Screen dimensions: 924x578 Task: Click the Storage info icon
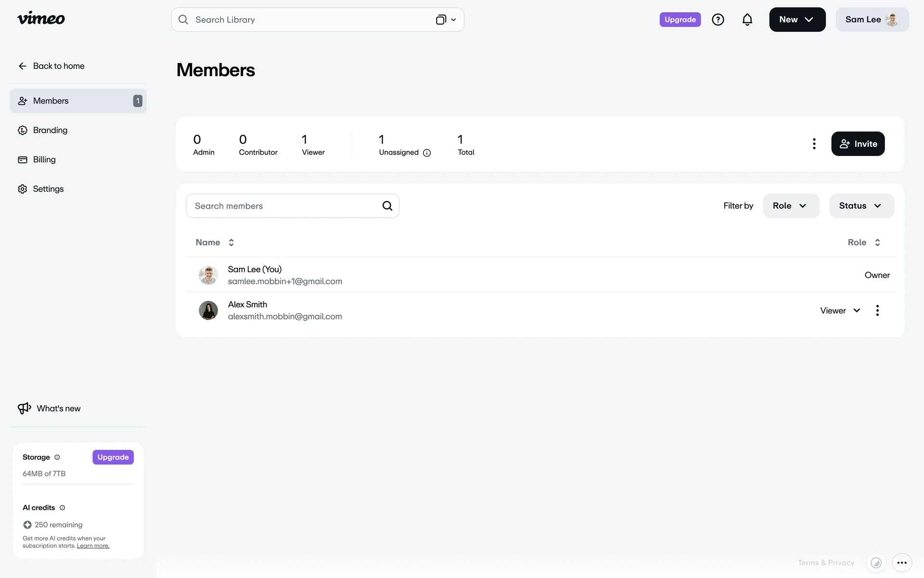pyautogui.click(x=57, y=457)
